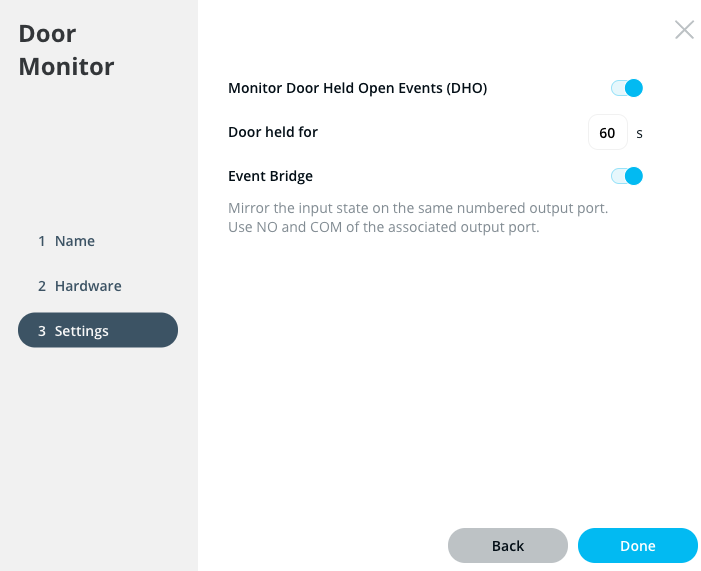Screen dimensions: 701x571
Task: Click the Door held for seconds field
Action: click(607, 132)
